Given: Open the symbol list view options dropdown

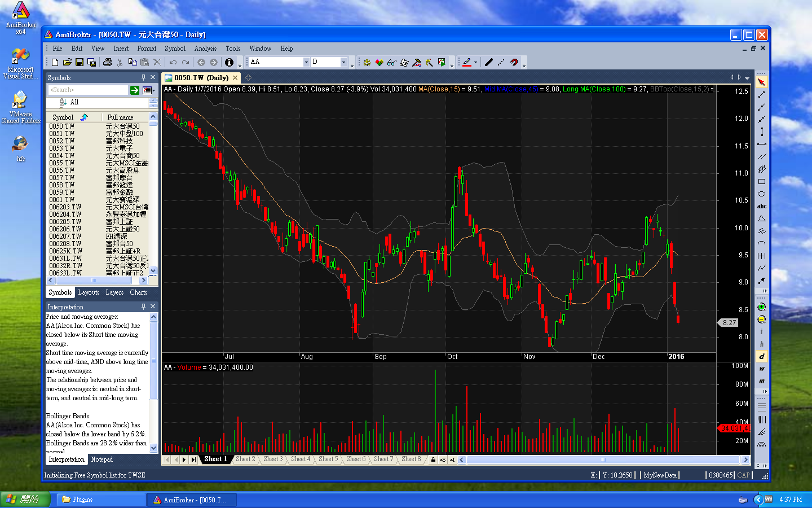Looking at the screenshot, I should [x=148, y=90].
